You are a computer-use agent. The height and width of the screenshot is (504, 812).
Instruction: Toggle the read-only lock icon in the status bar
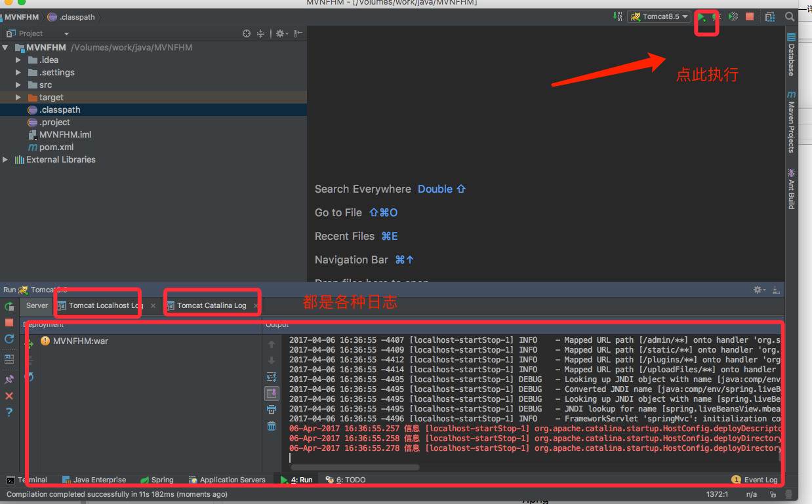coord(773,495)
